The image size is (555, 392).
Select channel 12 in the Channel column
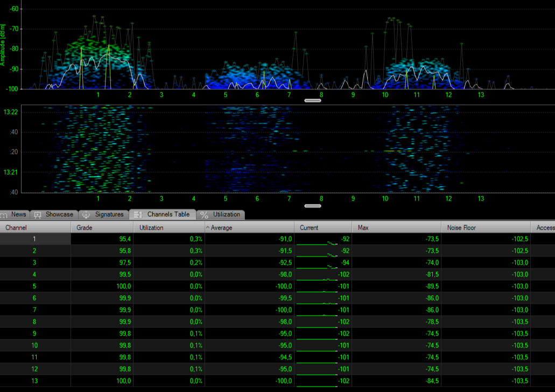pyautogui.click(x=36, y=369)
